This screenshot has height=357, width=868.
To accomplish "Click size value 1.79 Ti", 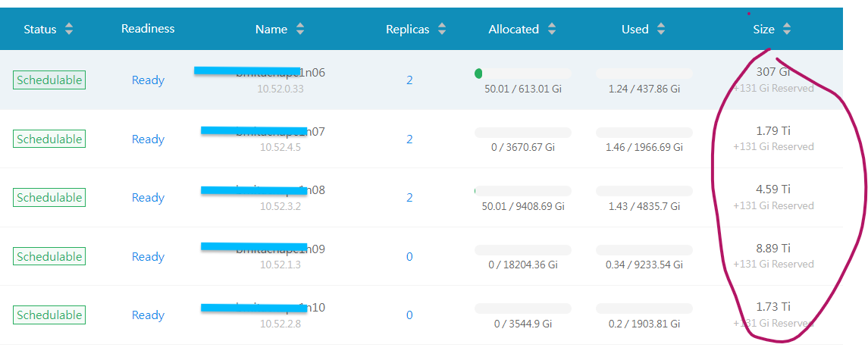I will [773, 131].
